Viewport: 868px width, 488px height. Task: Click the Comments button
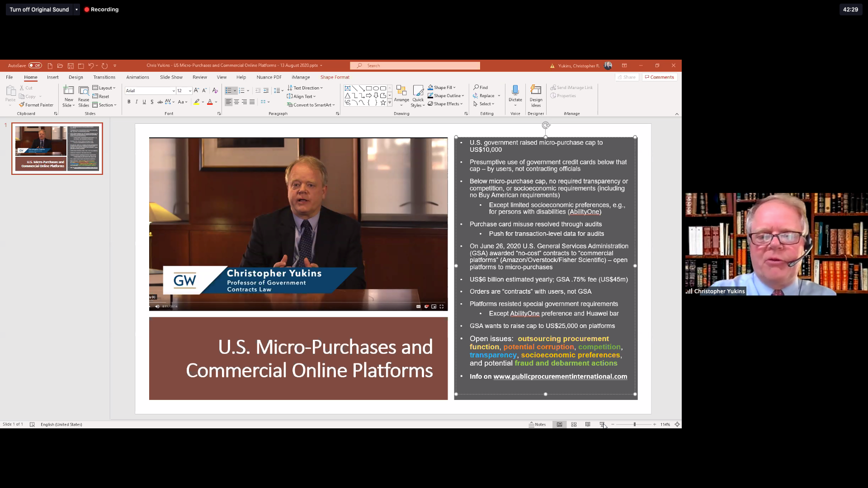pos(659,77)
